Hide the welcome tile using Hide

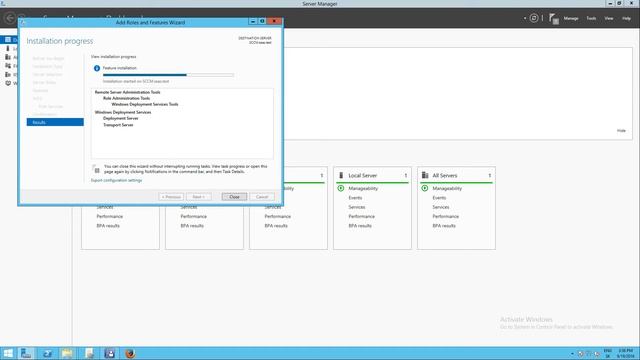[621, 131]
